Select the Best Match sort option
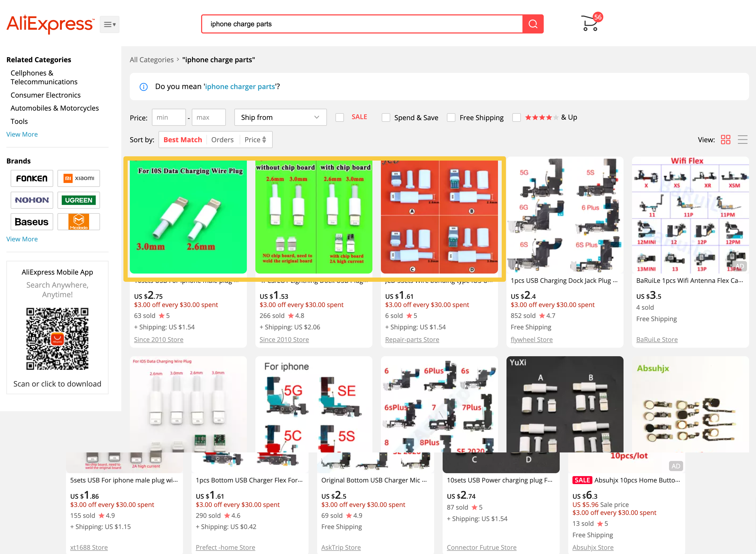The image size is (756, 554). coord(182,140)
